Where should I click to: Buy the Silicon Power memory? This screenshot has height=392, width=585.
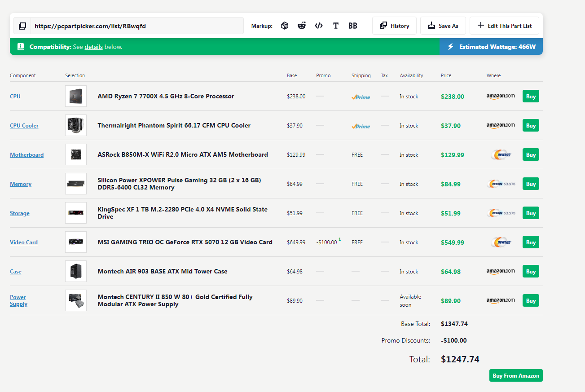click(x=531, y=184)
